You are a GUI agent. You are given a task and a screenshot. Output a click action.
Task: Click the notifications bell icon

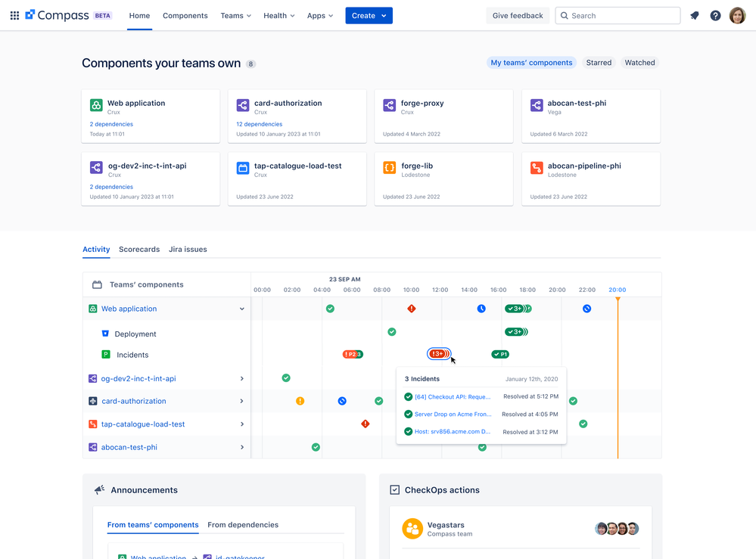pos(694,15)
